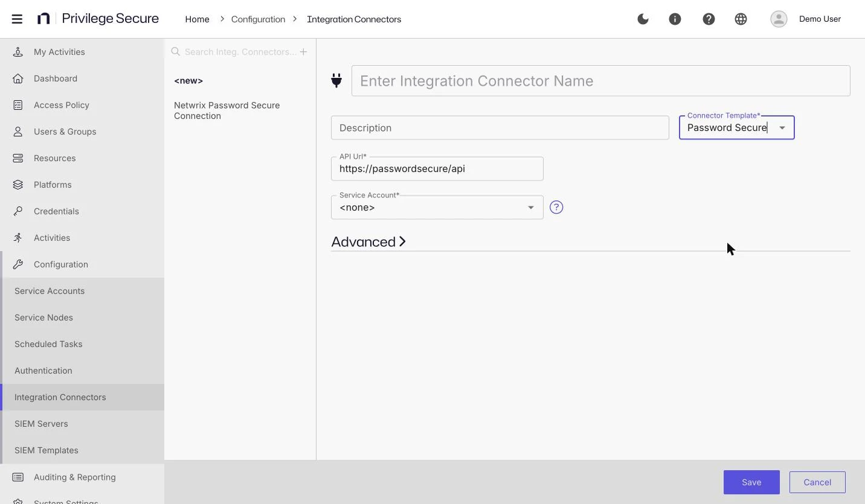Screen dimensions: 865x504
Task: Select Integration Connectors submenu item
Action: click(x=82, y=397)
